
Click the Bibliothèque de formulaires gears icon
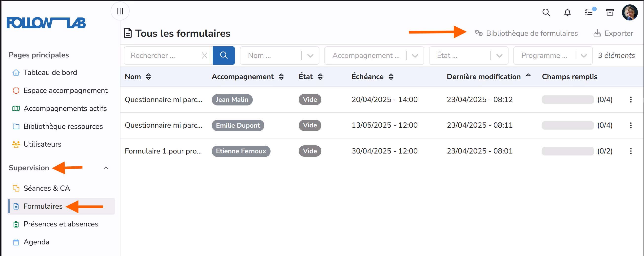479,33
